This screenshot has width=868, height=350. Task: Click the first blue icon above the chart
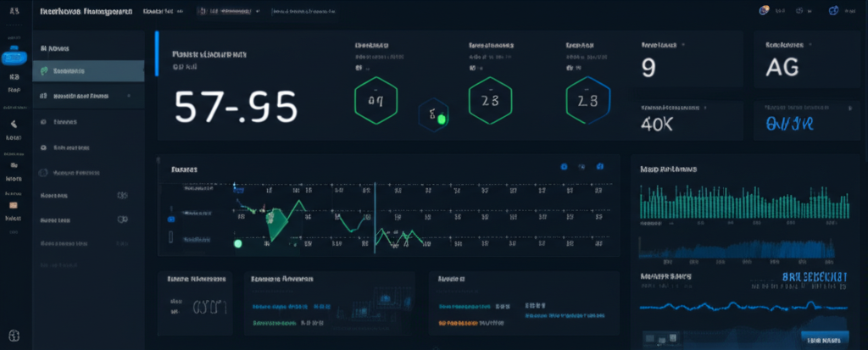coord(565,167)
